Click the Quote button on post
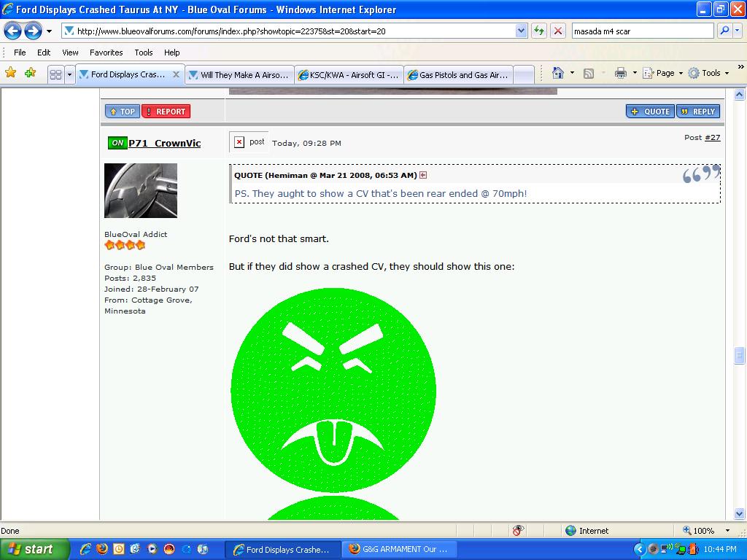The height and width of the screenshot is (560, 747). pyautogui.click(x=650, y=112)
